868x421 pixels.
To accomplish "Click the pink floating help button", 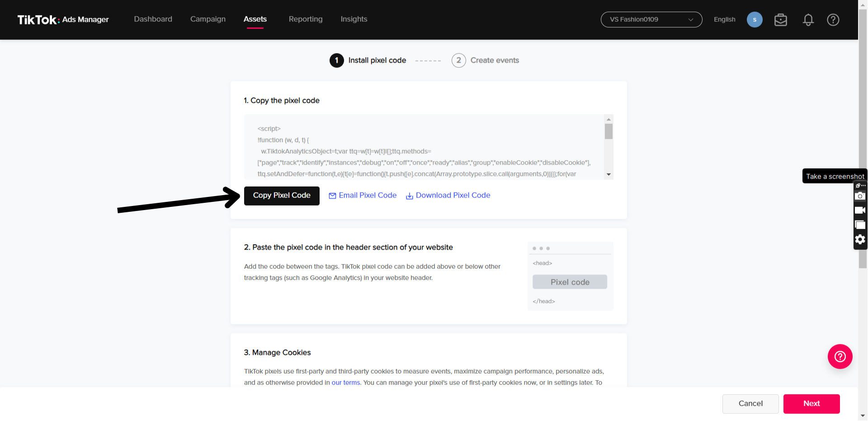I will (x=840, y=357).
